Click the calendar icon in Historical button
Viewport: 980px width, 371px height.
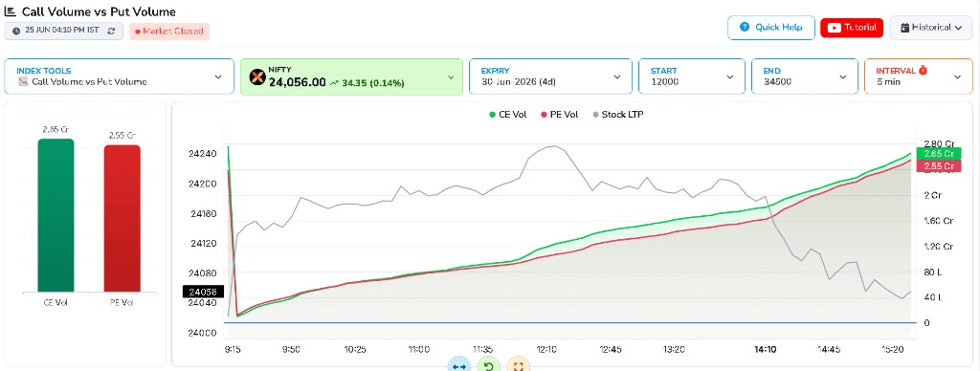pyautogui.click(x=904, y=28)
